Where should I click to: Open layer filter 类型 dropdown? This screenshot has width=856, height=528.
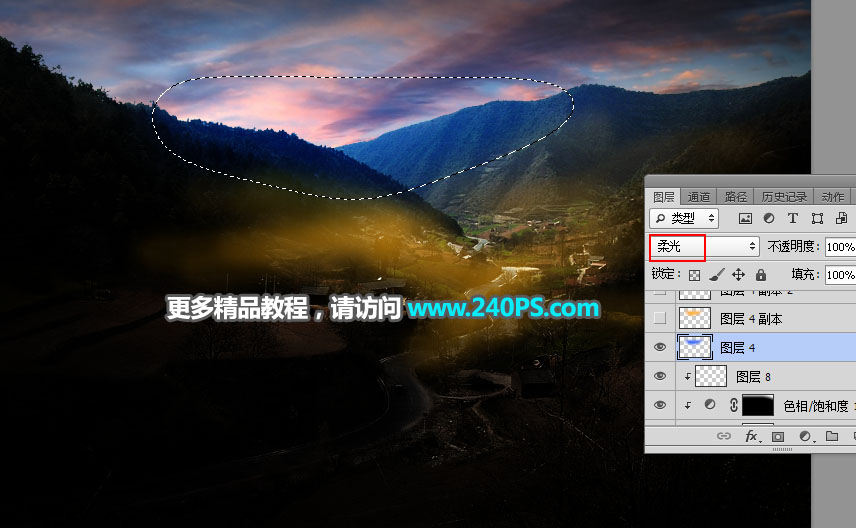684,218
